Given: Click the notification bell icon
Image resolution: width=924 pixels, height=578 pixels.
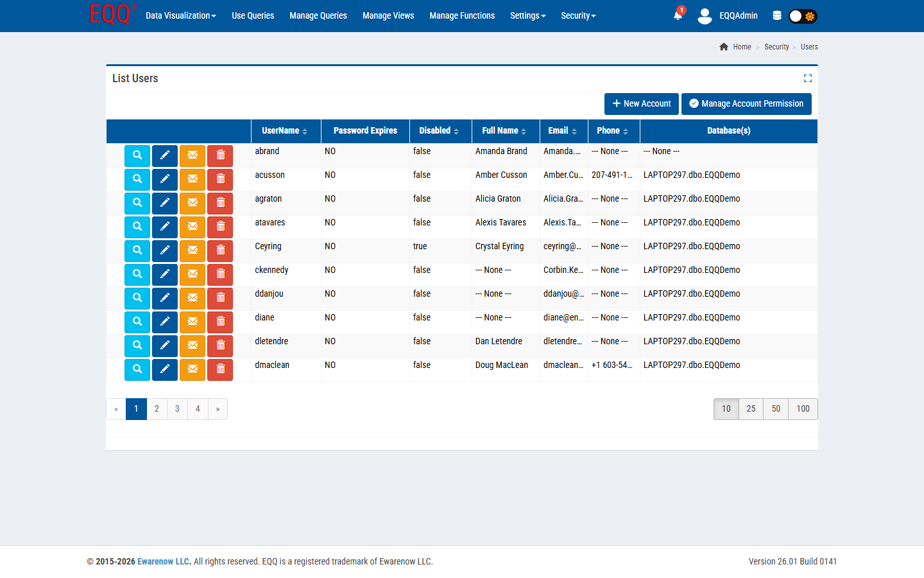Looking at the screenshot, I should click(678, 15).
